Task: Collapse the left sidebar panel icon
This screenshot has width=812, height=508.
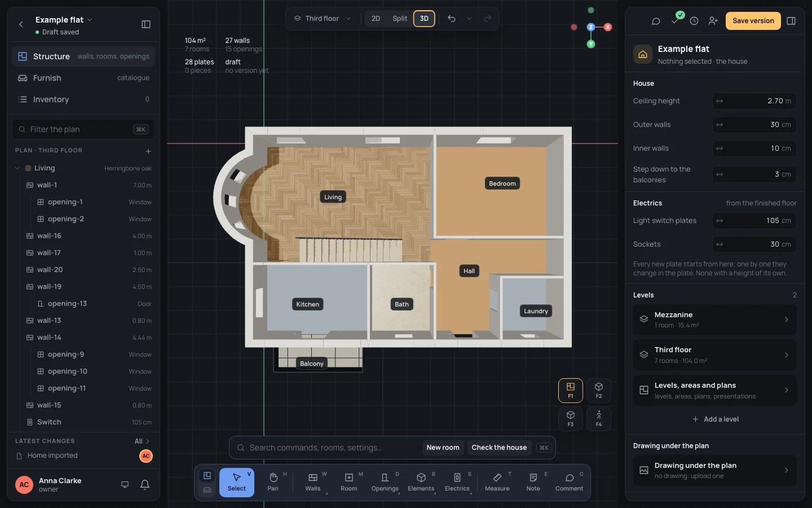Action: 146,24
